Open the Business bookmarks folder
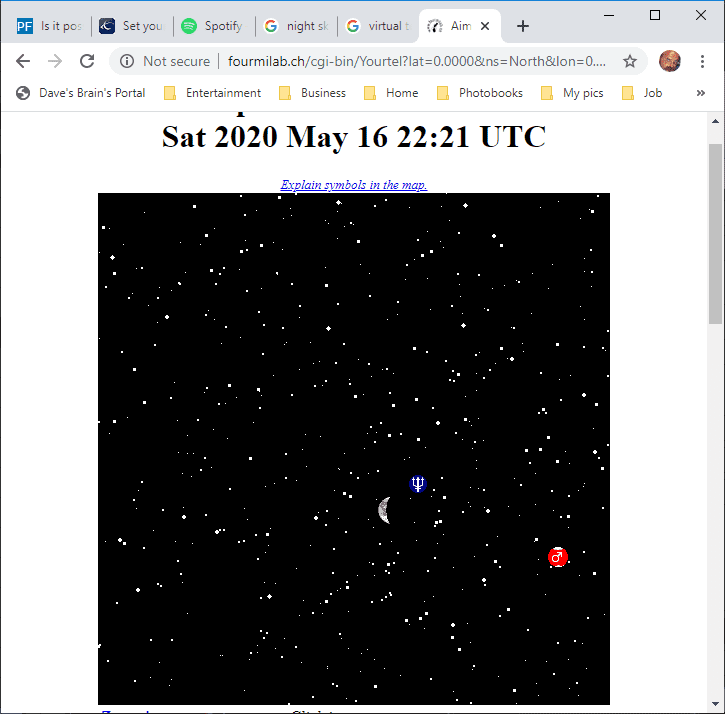 [x=313, y=93]
